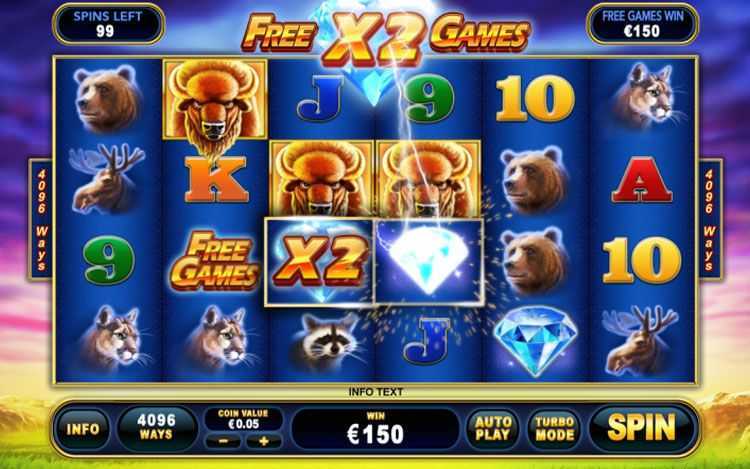Select the blue diamond on fifth reel
This screenshot has height=469, width=750.
[535, 339]
